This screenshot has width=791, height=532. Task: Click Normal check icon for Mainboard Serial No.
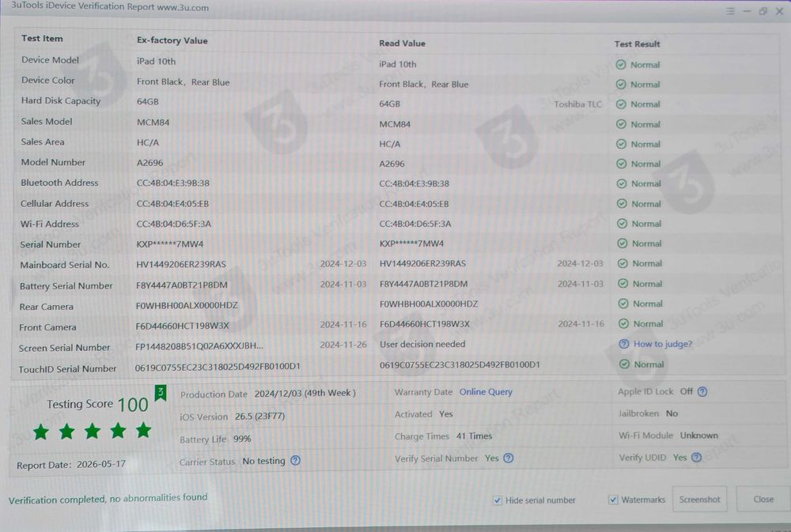(x=623, y=263)
